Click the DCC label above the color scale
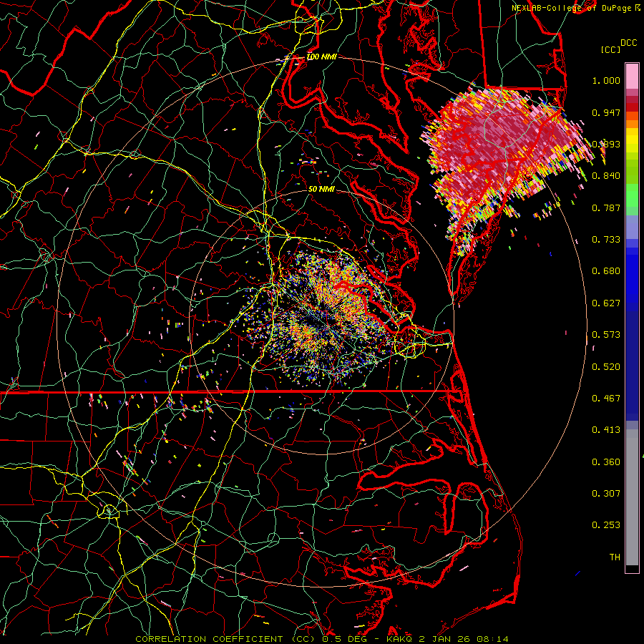The height and width of the screenshot is (644, 644). pos(628,43)
